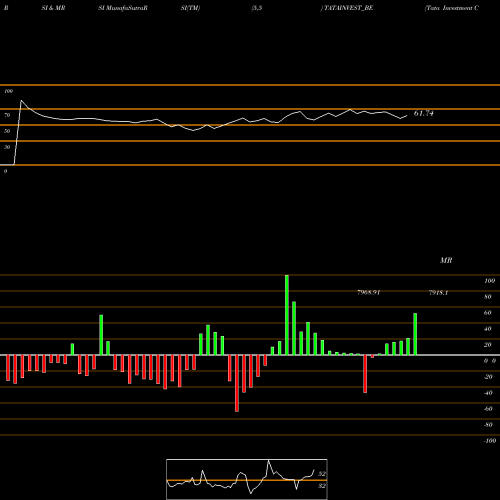Screen dimensions: 500x500
Task: Click the last green MR bar on right
Action: (x=415, y=334)
